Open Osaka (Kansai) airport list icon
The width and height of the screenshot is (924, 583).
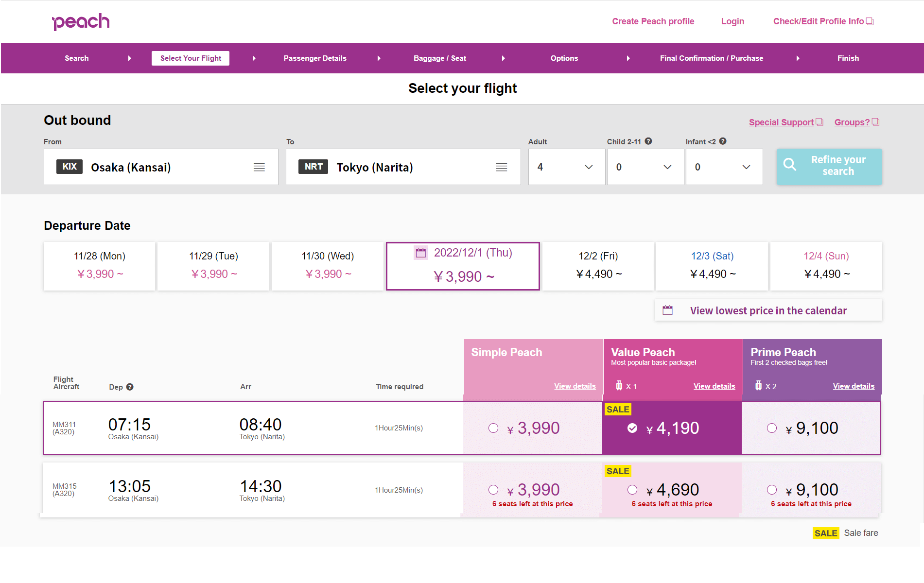[259, 167]
